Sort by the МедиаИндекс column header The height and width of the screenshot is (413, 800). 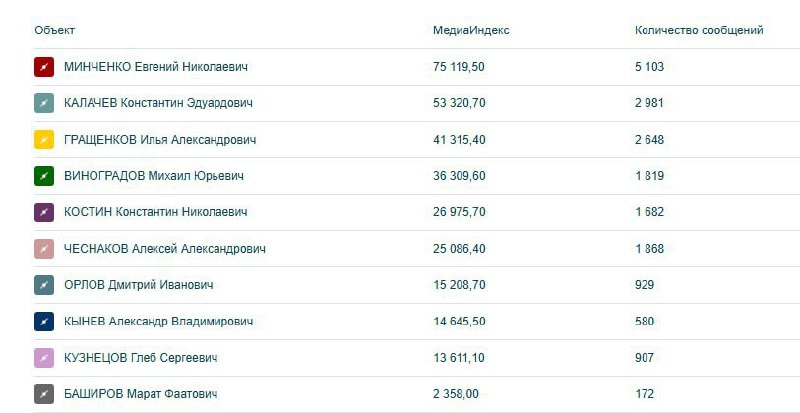click(471, 30)
